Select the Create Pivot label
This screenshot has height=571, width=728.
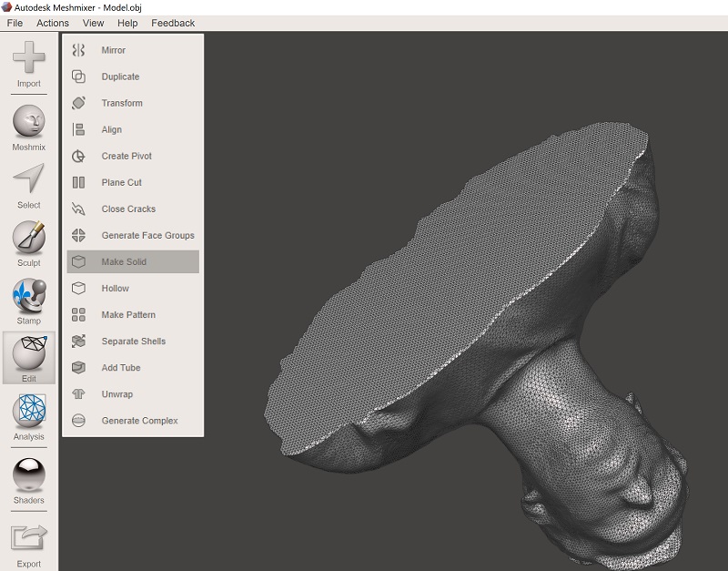(126, 156)
